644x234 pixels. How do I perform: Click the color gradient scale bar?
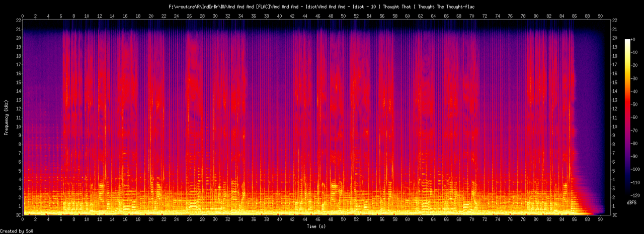coord(627,117)
